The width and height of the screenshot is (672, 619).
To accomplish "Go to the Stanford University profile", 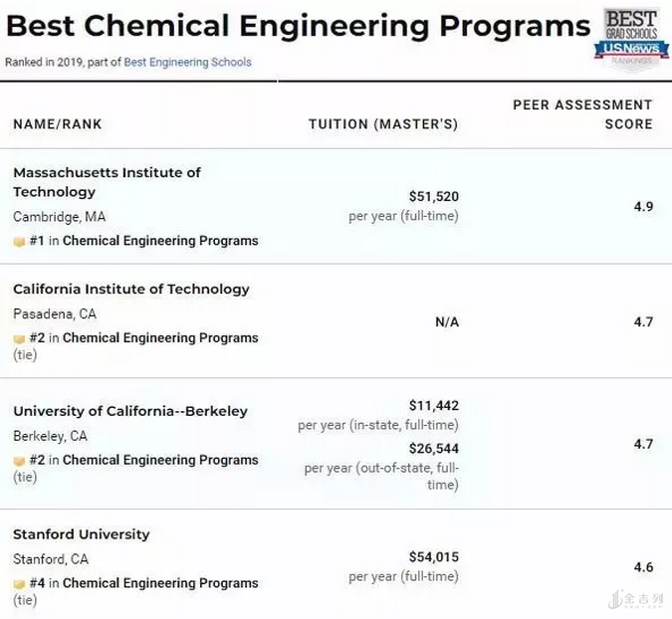I will [82, 534].
